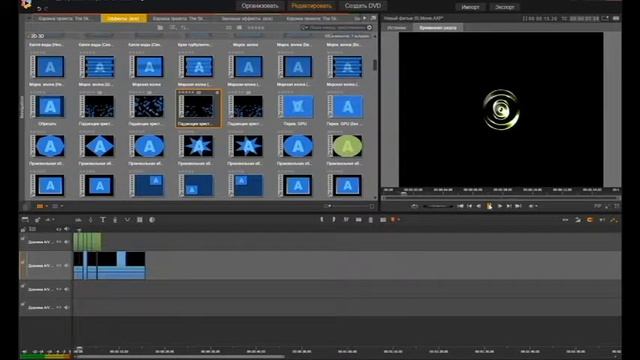Open the Title editor (T icon)
Screen dimensions: 640x360
pos(103,220)
